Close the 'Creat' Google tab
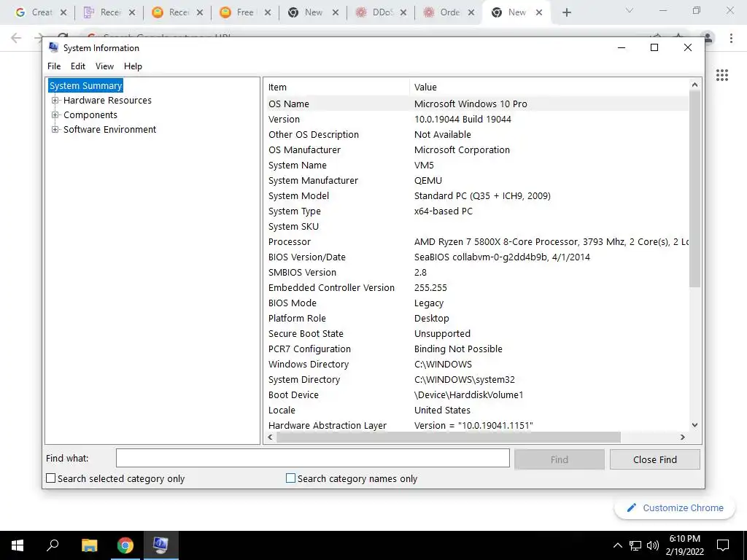The height and width of the screenshot is (560, 747). 63,13
